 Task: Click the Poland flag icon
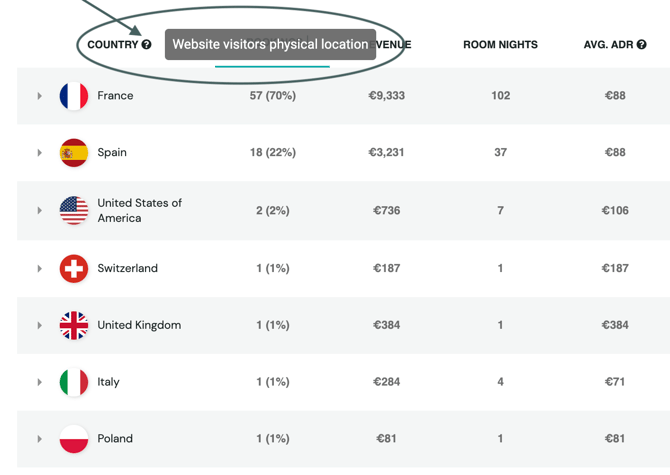74,439
